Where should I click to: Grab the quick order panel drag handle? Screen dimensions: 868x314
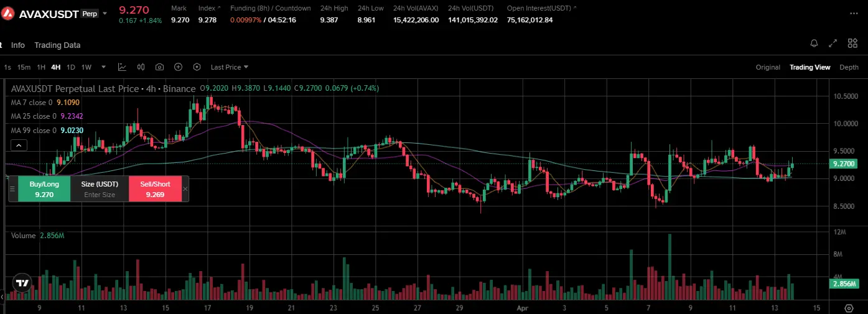tap(12, 189)
